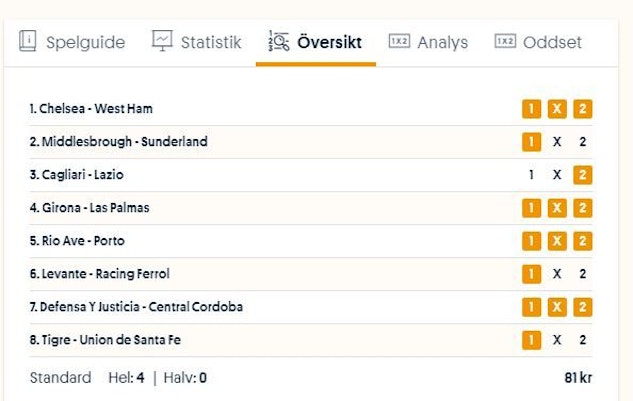Toggle 1 for Chelsea - West Ham
Image resolution: width=633 pixels, height=401 pixels.
[x=531, y=109]
